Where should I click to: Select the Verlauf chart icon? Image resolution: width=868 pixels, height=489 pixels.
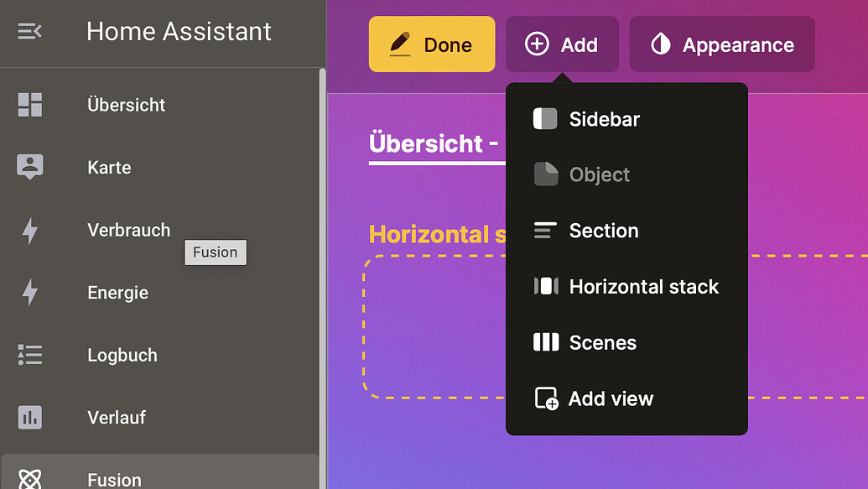pos(30,417)
